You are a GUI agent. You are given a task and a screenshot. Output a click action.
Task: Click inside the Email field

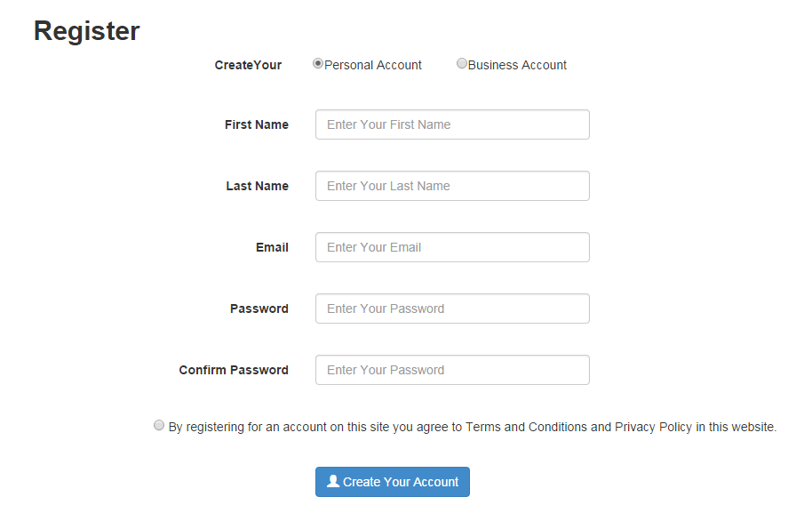point(452,247)
